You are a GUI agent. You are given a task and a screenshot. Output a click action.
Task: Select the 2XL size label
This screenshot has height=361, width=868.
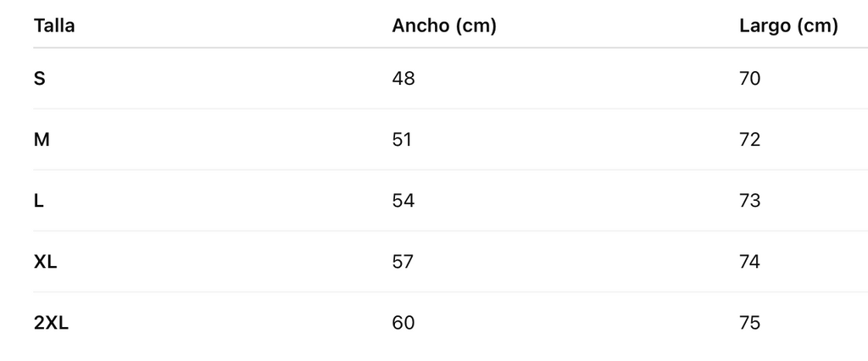point(51,323)
